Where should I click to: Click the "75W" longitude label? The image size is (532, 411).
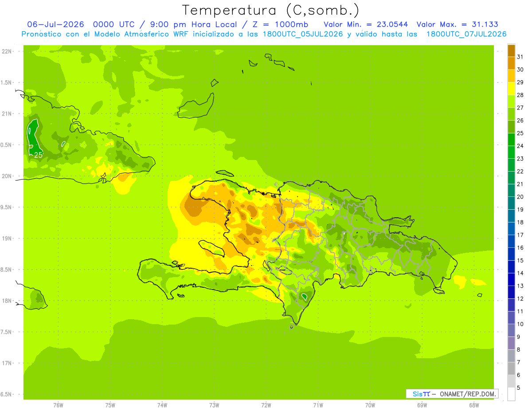point(110,405)
